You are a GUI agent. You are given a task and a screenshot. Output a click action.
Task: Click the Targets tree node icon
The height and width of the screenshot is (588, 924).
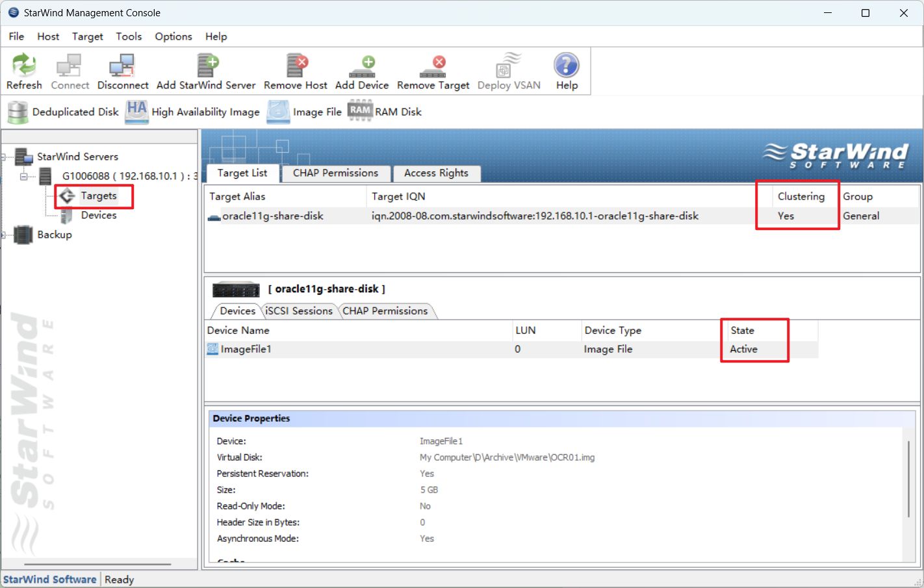tap(67, 196)
